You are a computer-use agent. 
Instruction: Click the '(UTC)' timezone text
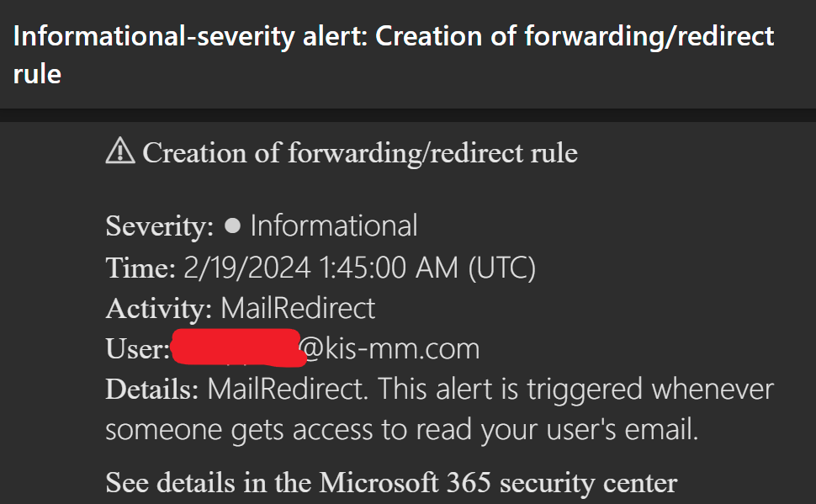coord(501,268)
